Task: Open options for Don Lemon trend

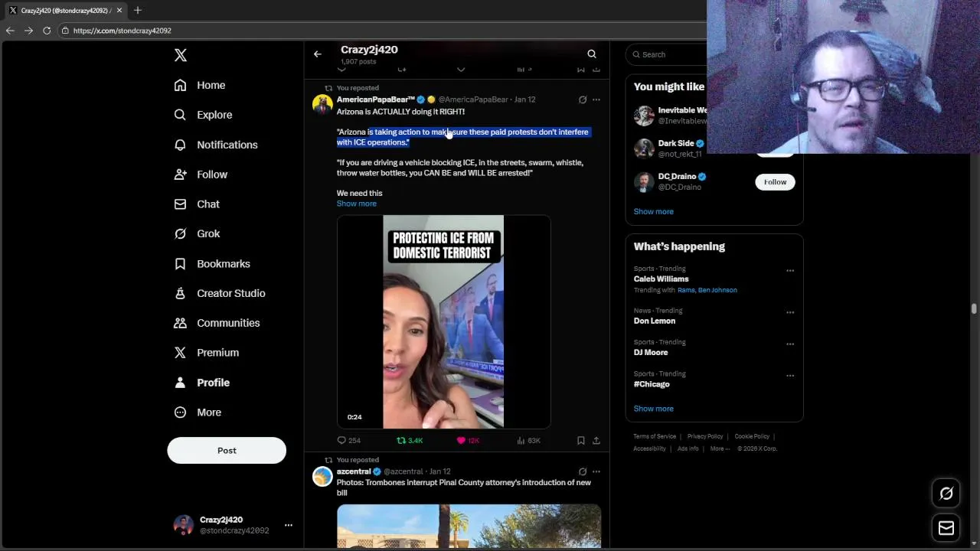Action: (x=790, y=313)
